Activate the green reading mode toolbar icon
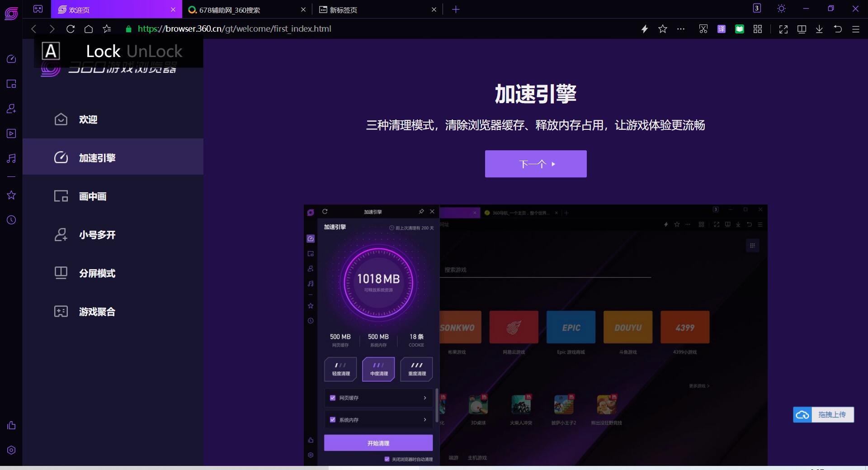Image resolution: width=868 pixels, height=470 pixels. coord(740,28)
